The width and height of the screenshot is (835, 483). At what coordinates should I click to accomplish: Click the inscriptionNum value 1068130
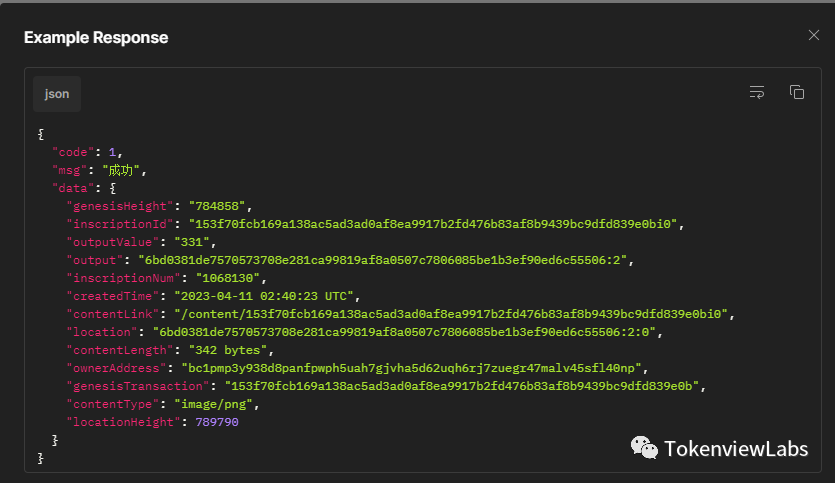(x=228, y=278)
